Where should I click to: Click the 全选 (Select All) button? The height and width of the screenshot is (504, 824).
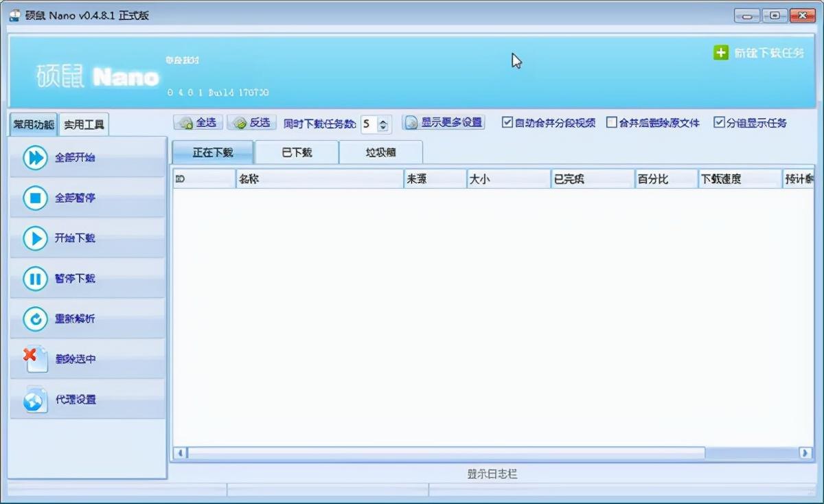click(x=198, y=122)
